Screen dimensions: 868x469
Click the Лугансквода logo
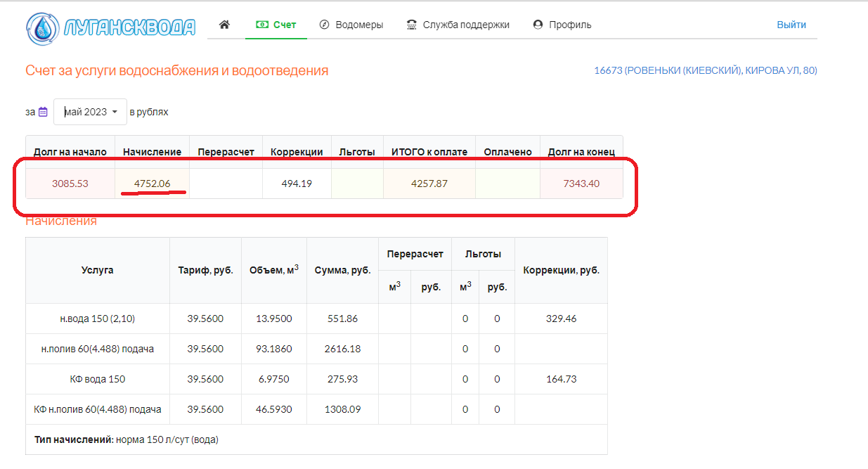click(x=111, y=27)
